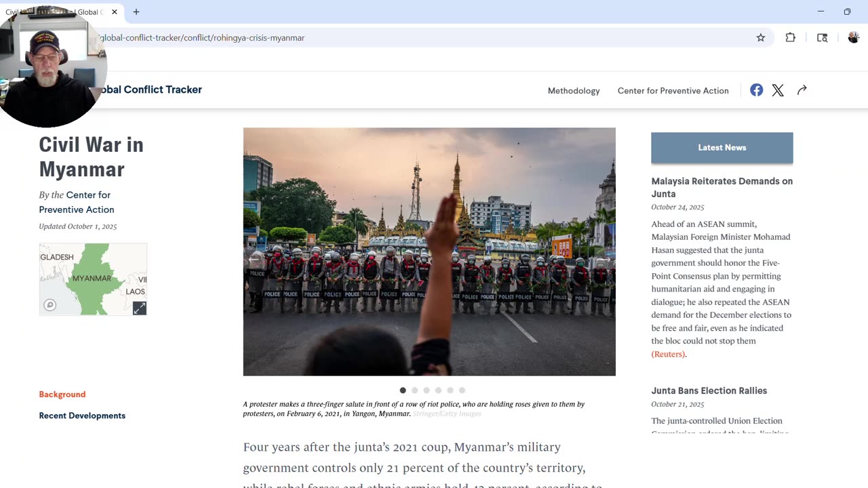Click the Civil War in Myanmar heading
868x488 pixels.
[x=91, y=157]
